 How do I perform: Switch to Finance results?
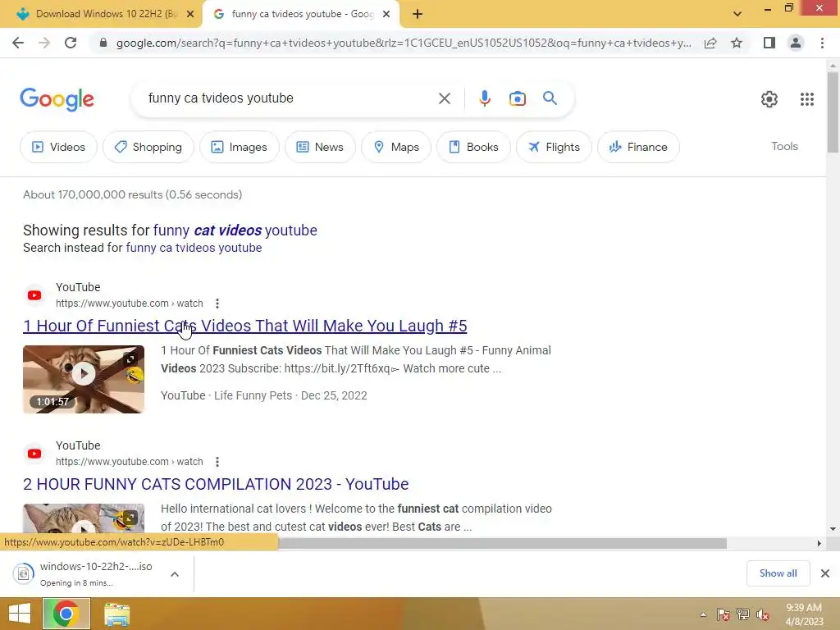click(x=638, y=147)
